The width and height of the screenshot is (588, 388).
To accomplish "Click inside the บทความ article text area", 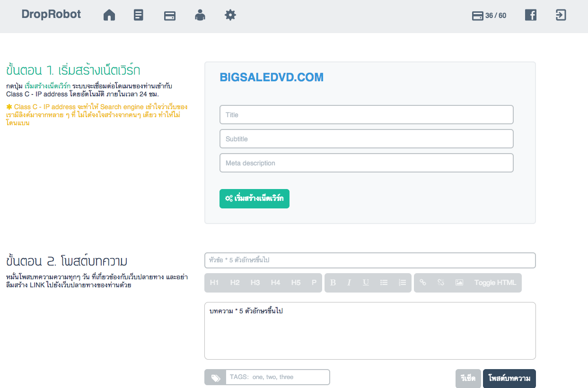I will (x=370, y=331).
